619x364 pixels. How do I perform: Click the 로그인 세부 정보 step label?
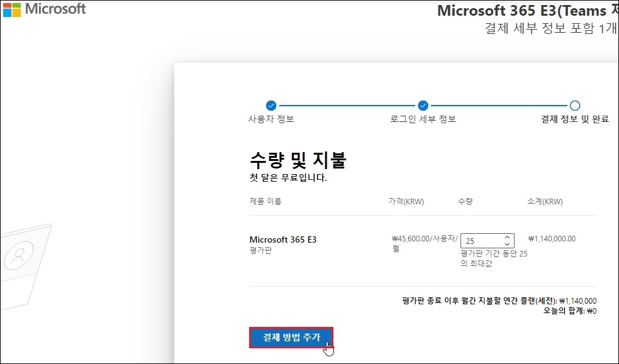[x=423, y=119]
